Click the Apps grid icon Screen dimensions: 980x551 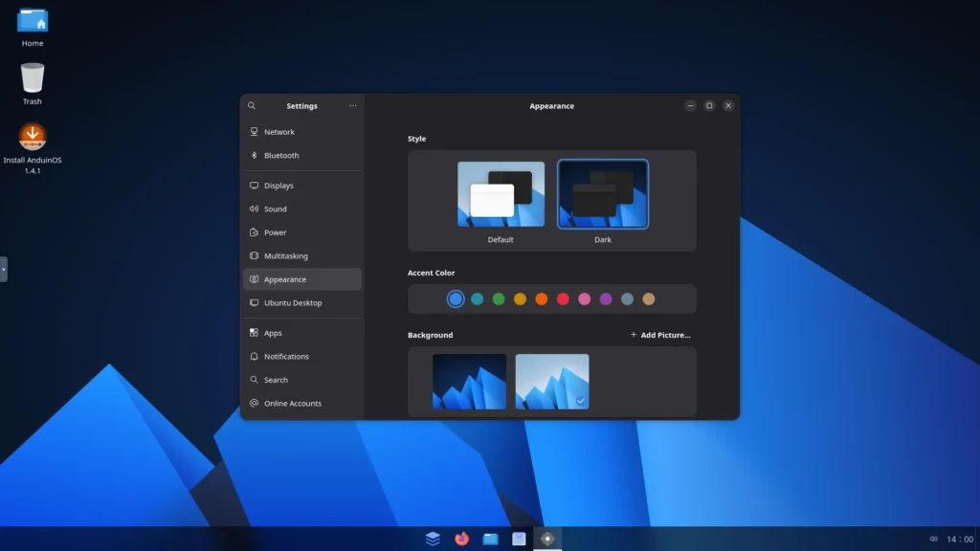(254, 333)
